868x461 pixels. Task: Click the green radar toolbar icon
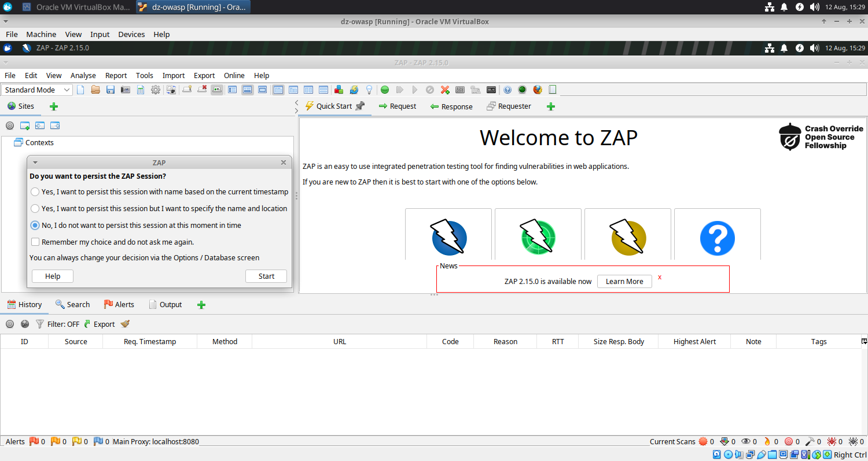[522, 90]
